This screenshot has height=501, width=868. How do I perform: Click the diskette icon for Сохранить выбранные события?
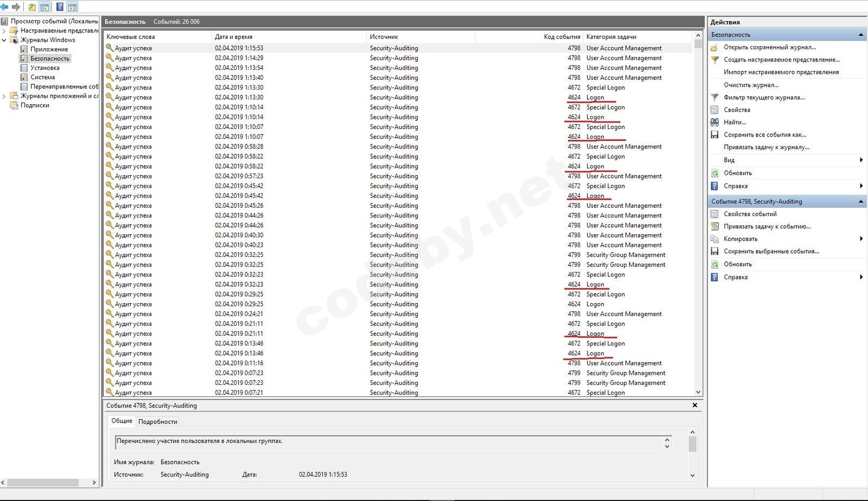pos(714,251)
